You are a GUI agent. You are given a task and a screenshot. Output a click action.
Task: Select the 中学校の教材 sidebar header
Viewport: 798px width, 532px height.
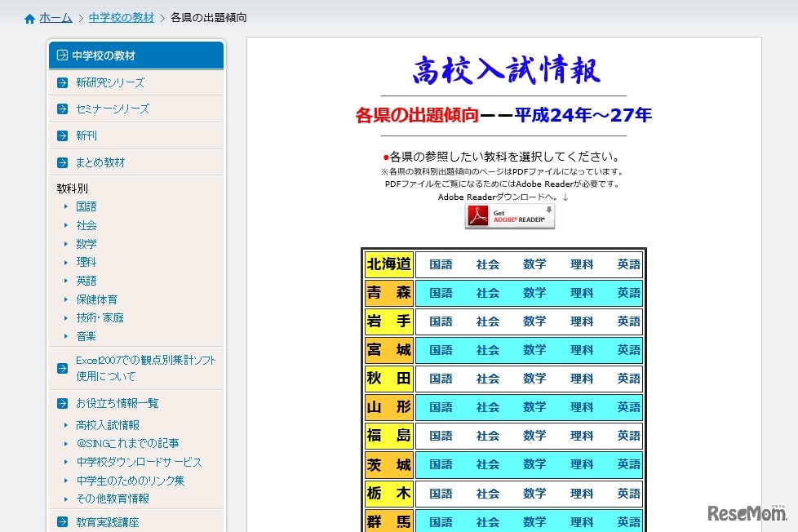(136, 55)
